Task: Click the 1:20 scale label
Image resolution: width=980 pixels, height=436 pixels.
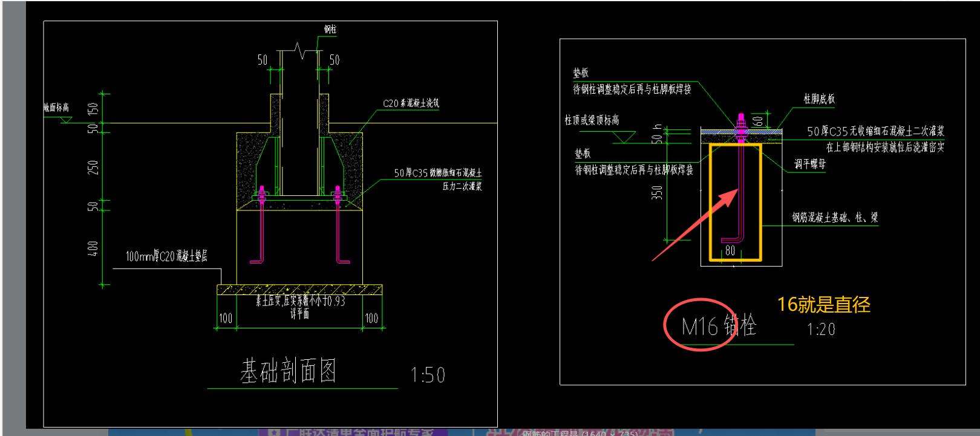Action: click(x=821, y=330)
